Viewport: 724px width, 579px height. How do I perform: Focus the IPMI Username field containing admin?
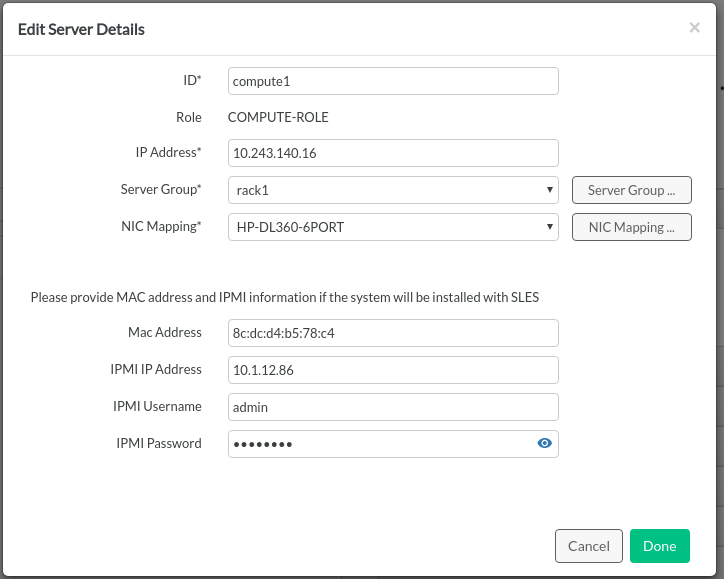[x=392, y=407]
